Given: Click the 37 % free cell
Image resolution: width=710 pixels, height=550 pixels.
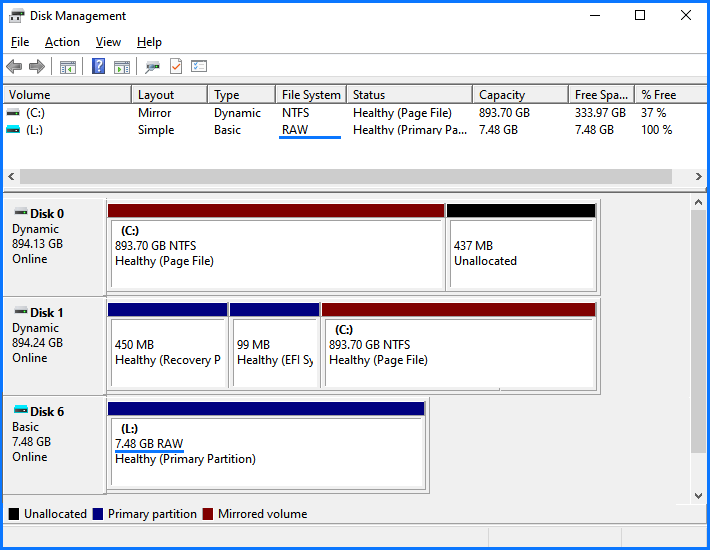Looking at the screenshot, I should 653,113.
